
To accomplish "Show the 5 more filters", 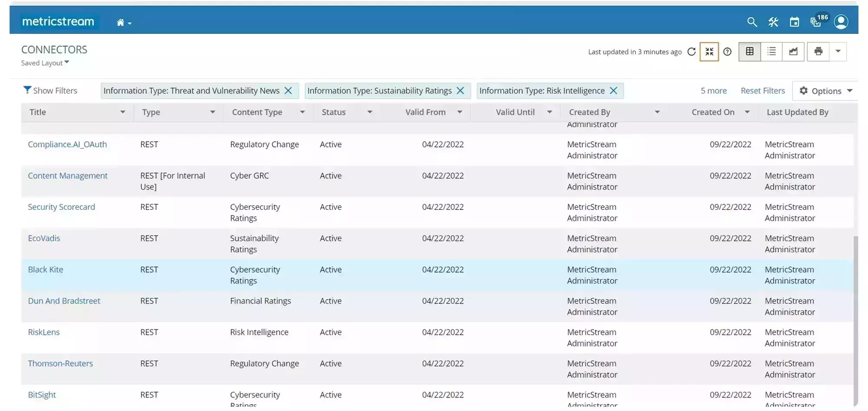I will click(713, 91).
